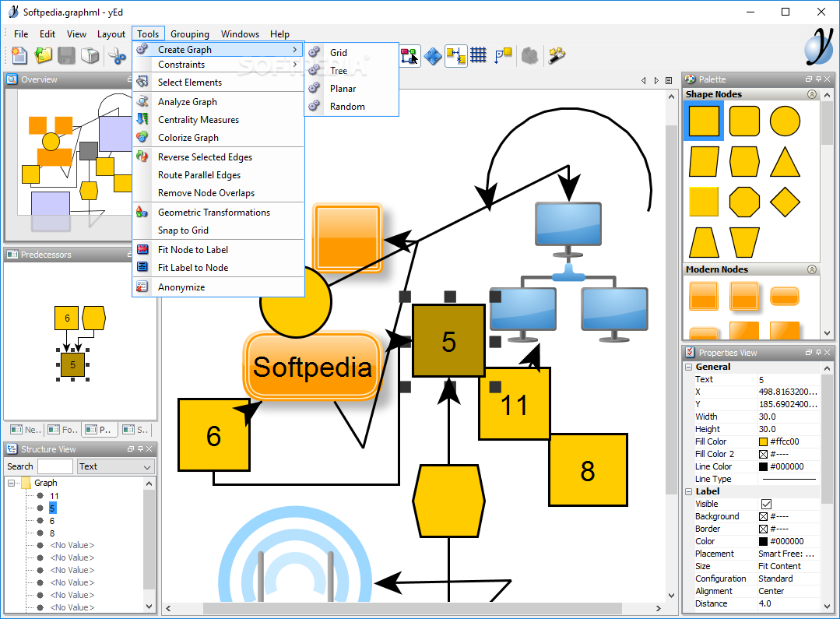This screenshot has height=619, width=840.
Task: Select node 11 in Structure View tree
Action: (x=54, y=496)
